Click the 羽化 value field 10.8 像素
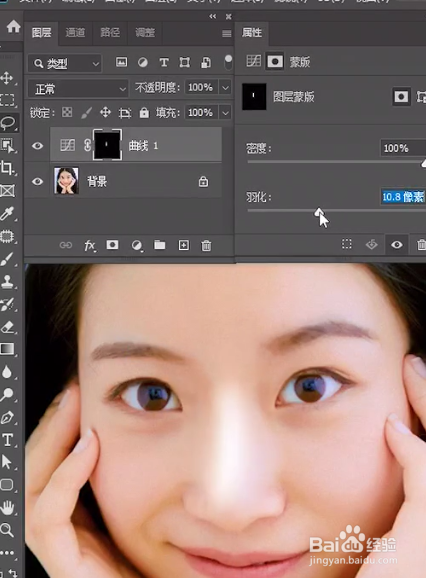This screenshot has width=426, height=578. coord(403,197)
